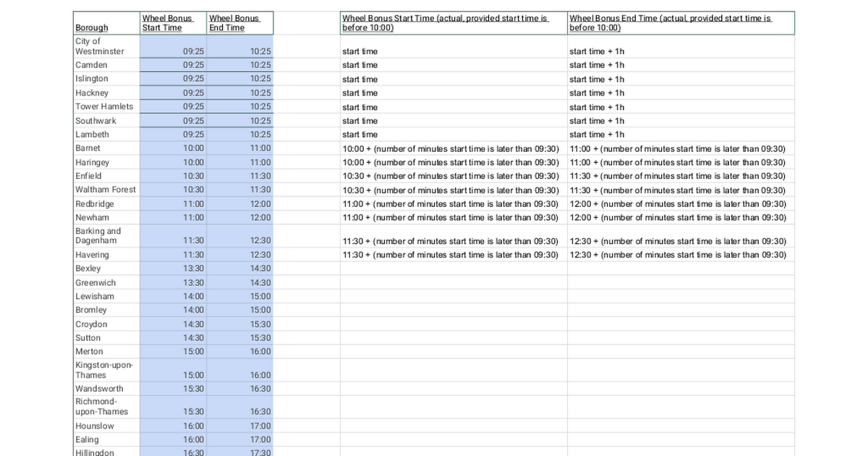
Task: Select the Sutton borough cell
Action: [x=106, y=338]
